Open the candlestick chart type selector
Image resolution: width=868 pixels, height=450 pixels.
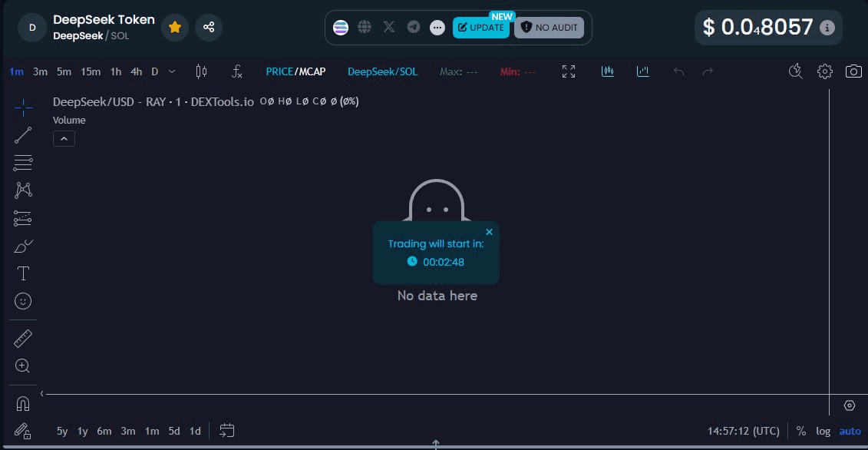pyautogui.click(x=202, y=71)
